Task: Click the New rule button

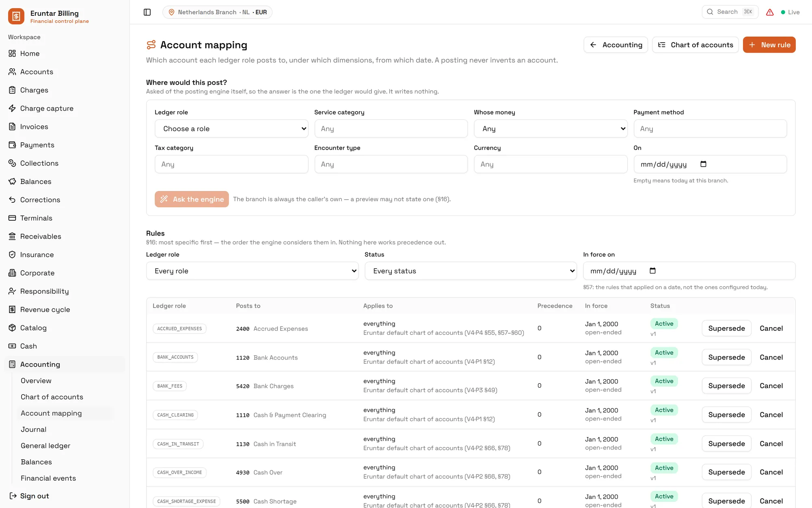Action: point(769,45)
